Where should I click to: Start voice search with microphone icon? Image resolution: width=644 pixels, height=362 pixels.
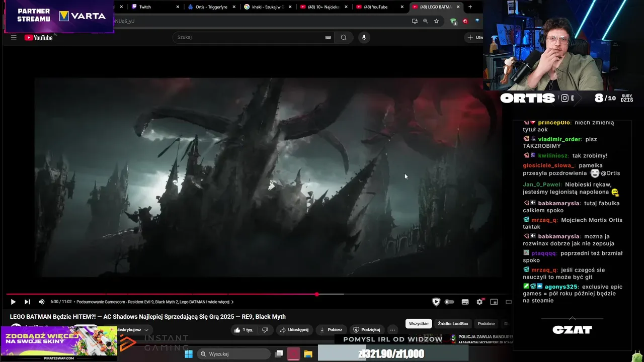[364, 37]
